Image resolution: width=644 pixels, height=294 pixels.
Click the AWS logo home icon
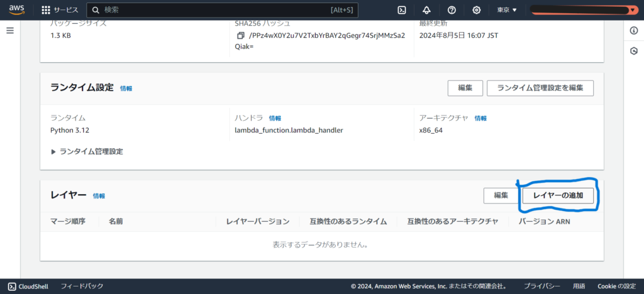tap(16, 10)
